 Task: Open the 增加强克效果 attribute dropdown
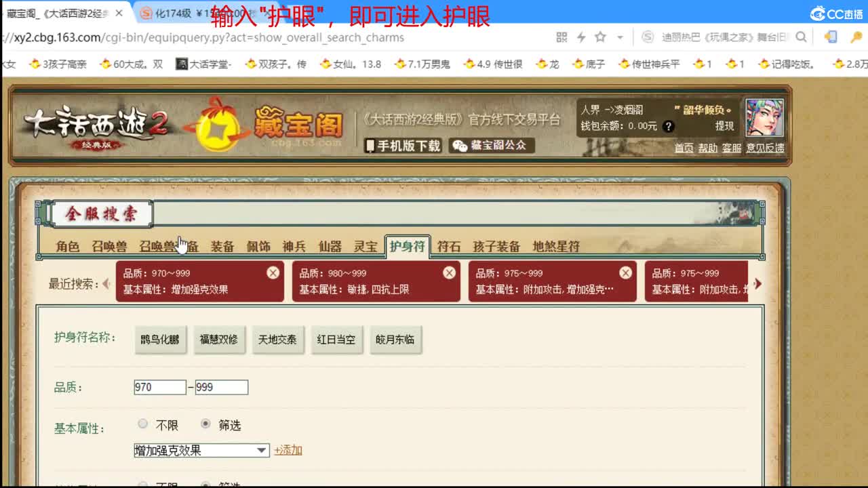[202, 450]
